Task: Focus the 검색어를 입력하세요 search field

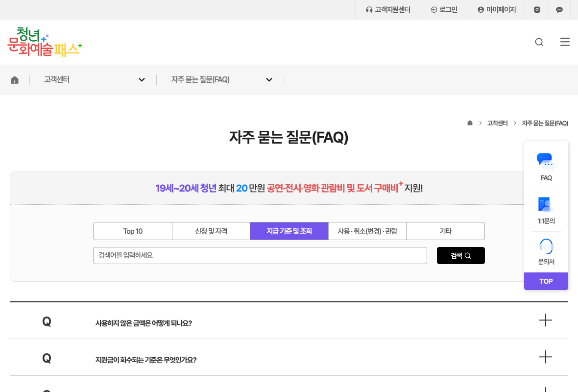Action: click(260, 256)
